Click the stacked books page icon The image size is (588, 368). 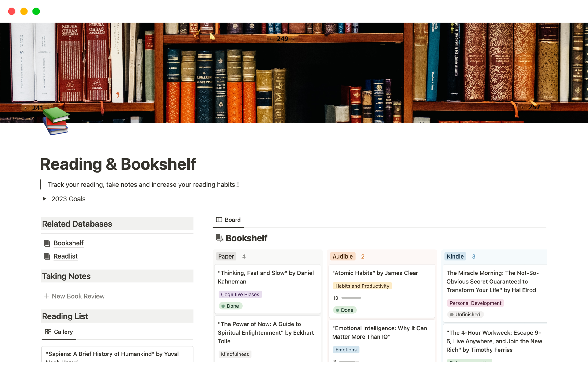tap(56, 122)
